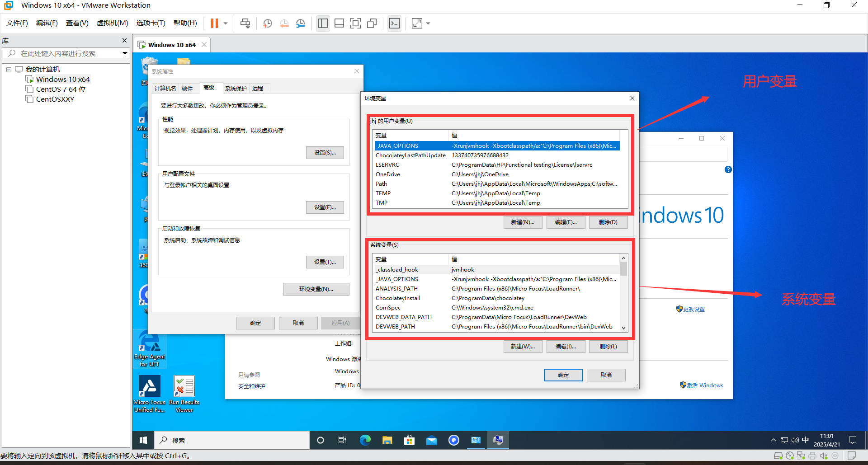Image resolution: width=868 pixels, height=465 pixels.
Task: Switch to 硬件 tab in 系统属性
Action: [187, 88]
